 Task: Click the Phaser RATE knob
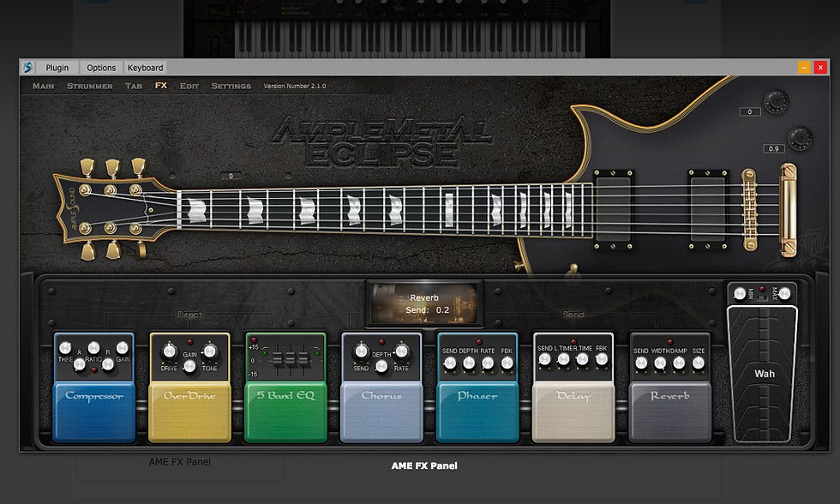[488, 363]
